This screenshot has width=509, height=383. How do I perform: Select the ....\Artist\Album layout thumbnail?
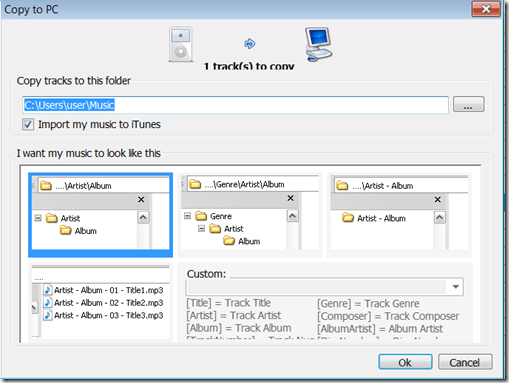[x=100, y=215]
